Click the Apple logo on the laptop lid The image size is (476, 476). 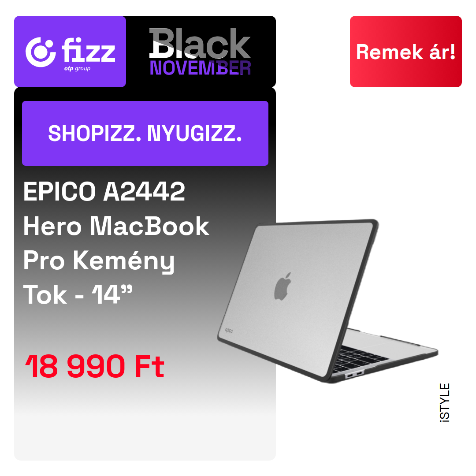[x=283, y=286]
